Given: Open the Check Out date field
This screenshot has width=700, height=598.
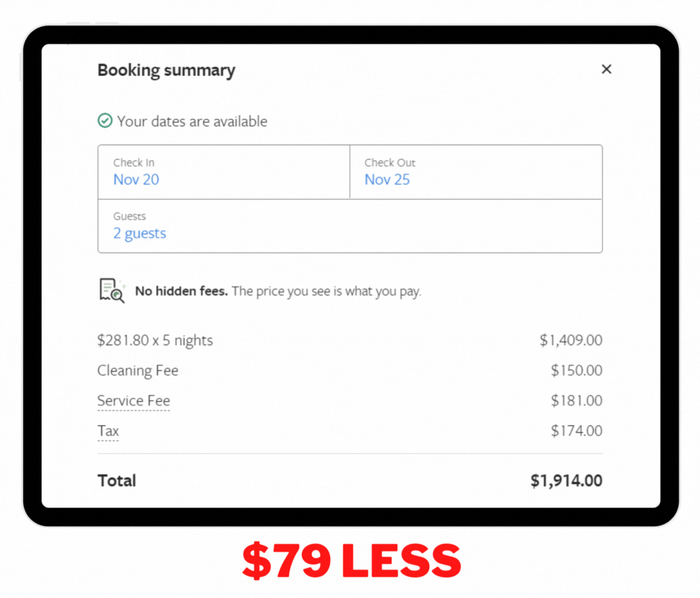Looking at the screenshot, I should (x=476, y=172).
